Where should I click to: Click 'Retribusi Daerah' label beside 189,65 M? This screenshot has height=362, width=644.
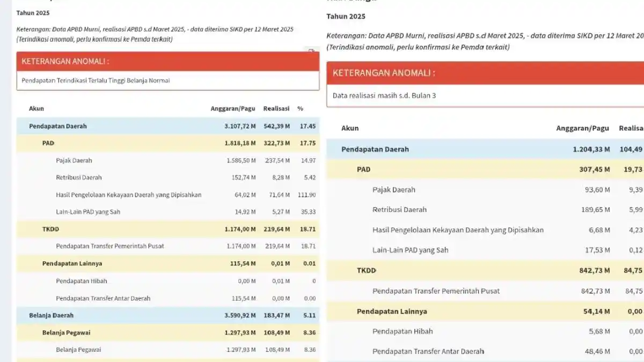pos(399,210)
